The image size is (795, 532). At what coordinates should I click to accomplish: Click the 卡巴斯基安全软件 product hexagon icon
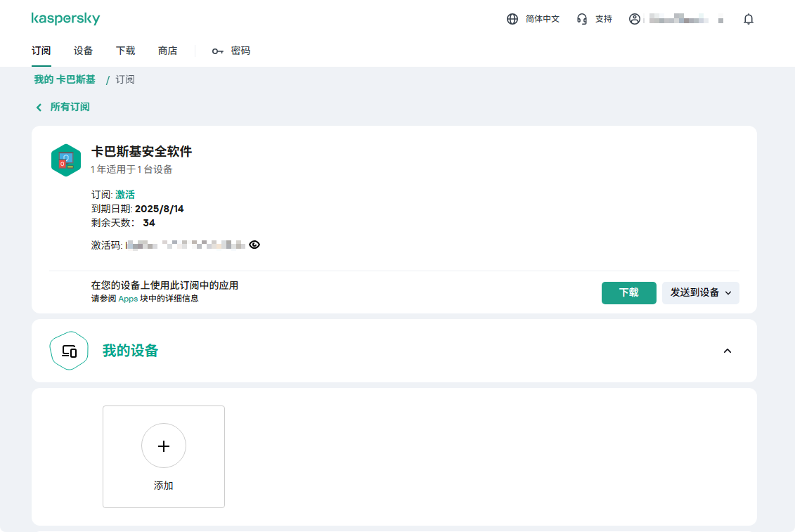point(66,160)
